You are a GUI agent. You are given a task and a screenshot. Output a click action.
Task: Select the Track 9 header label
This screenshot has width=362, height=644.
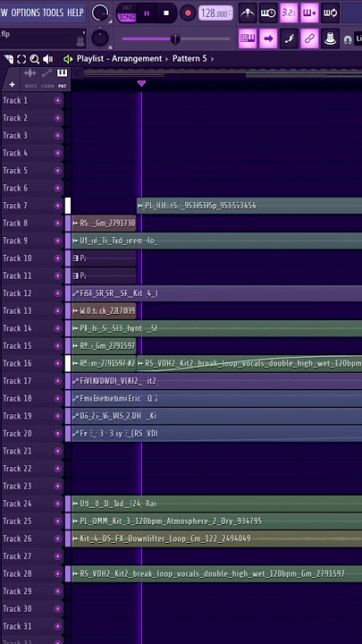15,241
